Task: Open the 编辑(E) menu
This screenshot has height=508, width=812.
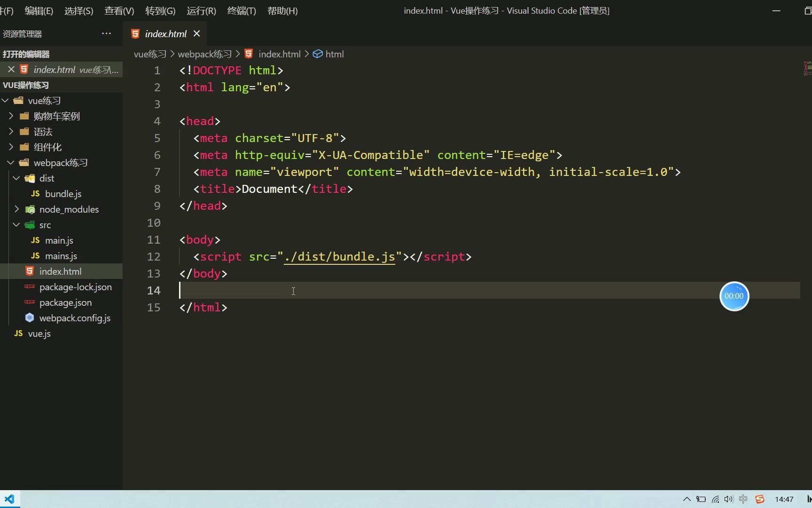Action: click(x=39, y=11)
